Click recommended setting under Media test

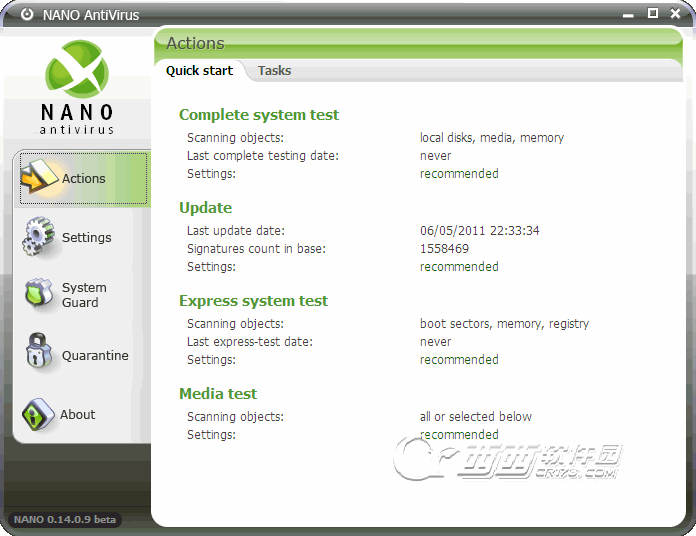459,434
